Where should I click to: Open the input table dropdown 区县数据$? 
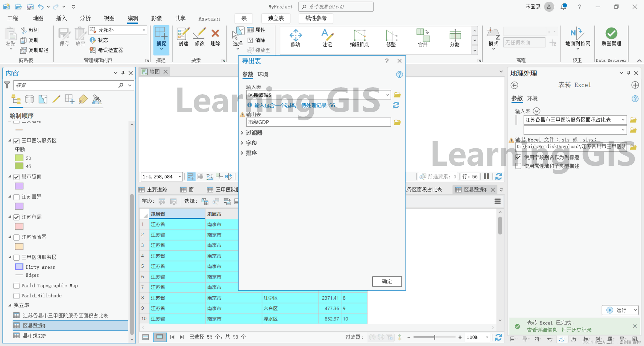click(x=387, y=95)
